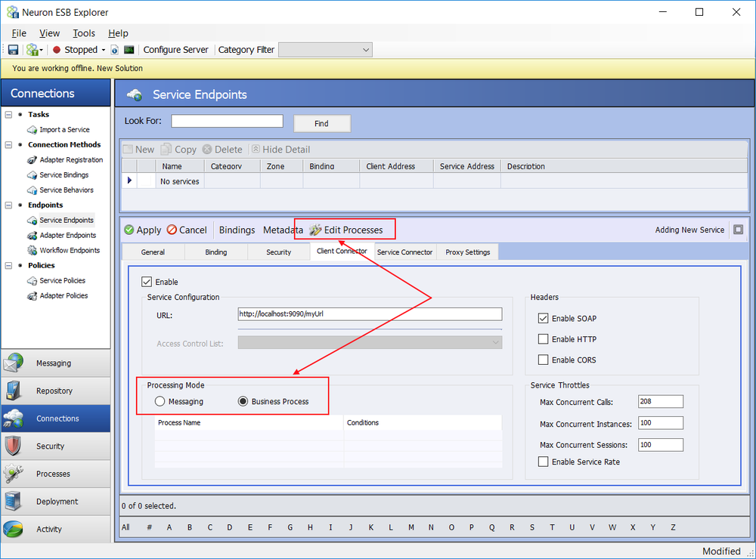Select the Business Process radio button
756x559 pixels.
pos(243,401)
